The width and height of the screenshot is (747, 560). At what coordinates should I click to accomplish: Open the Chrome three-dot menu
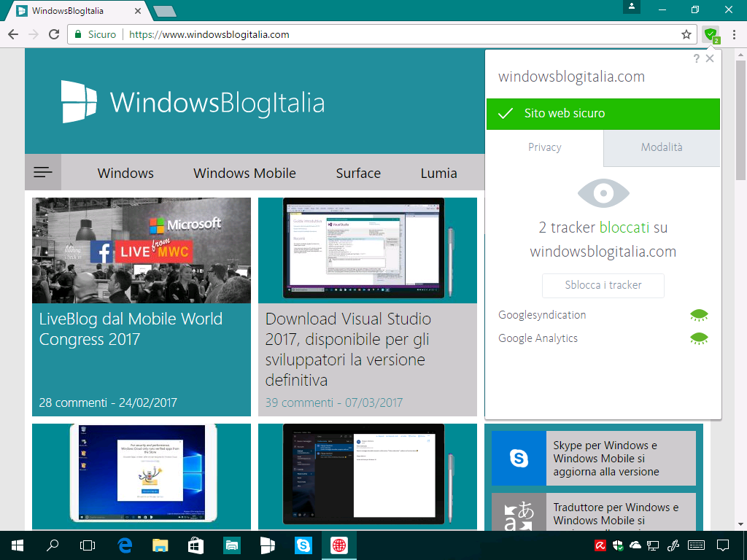pos(734,34)
